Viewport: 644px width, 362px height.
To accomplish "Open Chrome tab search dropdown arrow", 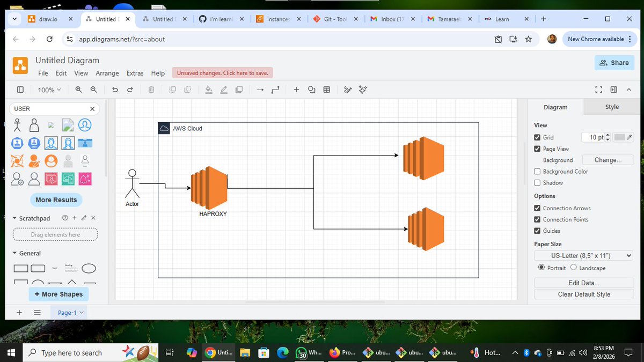I will pyautogui.click(x=15, y=19).
